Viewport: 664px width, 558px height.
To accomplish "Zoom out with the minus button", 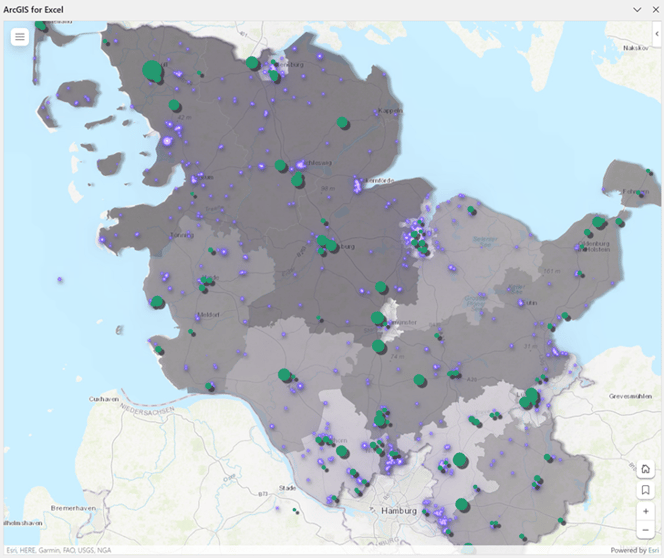I will coord(645,530).
